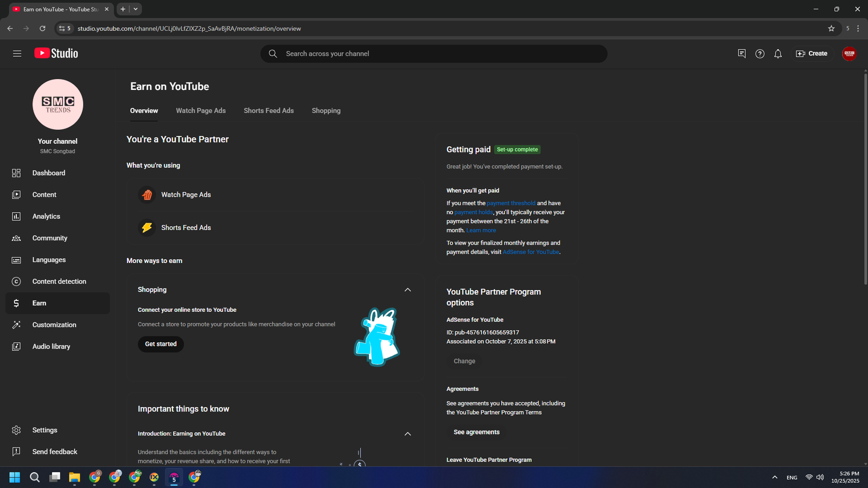The image size is (868, 488).
Task: Go back in the browser
Action: coord(10,28)
